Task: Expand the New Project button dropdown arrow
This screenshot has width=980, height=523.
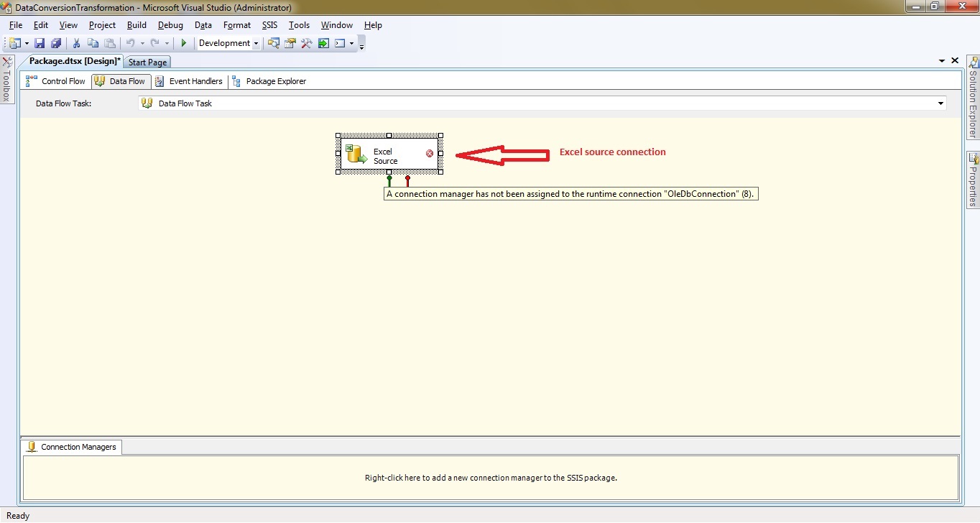Action: click(x=27, y=43)
